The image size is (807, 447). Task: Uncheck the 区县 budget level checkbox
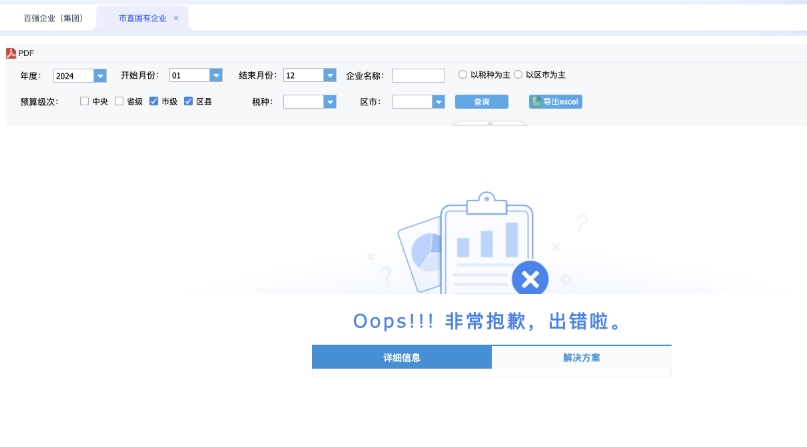tap(188, 101)
